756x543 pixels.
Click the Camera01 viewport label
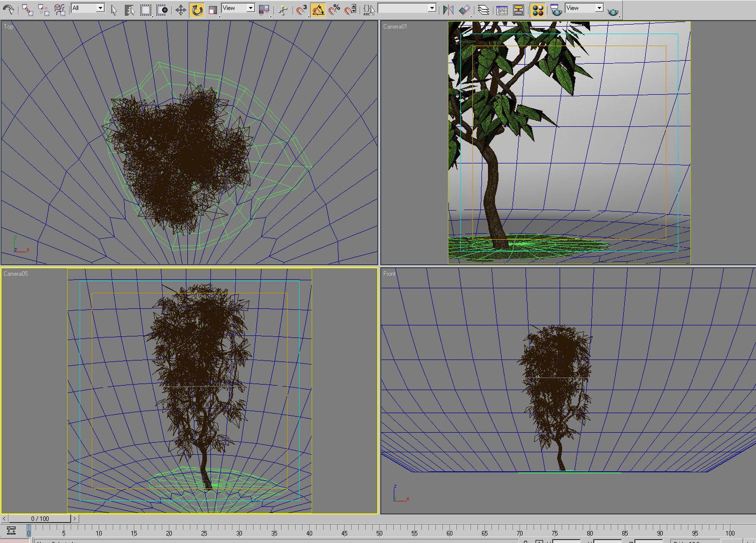coord(395,27)
